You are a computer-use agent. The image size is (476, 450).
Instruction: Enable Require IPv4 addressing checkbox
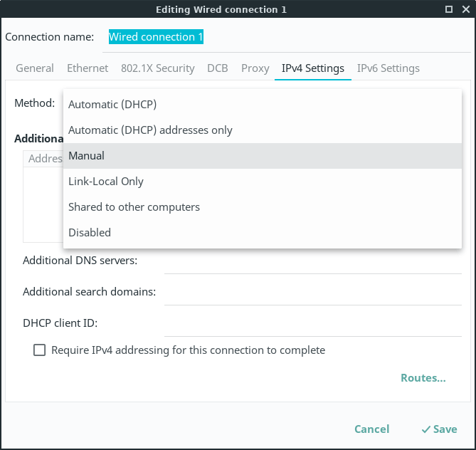click(40, 350)
